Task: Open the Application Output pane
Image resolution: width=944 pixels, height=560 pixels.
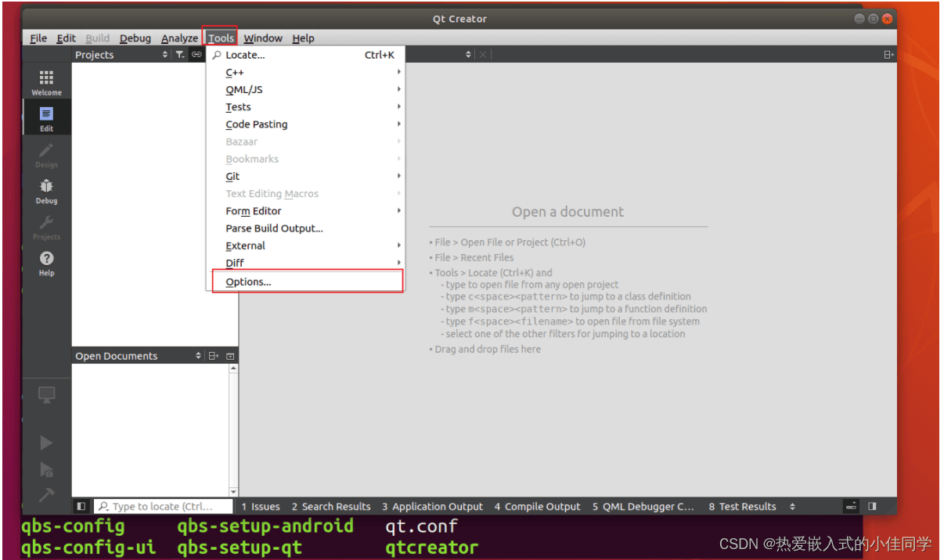Action: click(x=433, y=507)
